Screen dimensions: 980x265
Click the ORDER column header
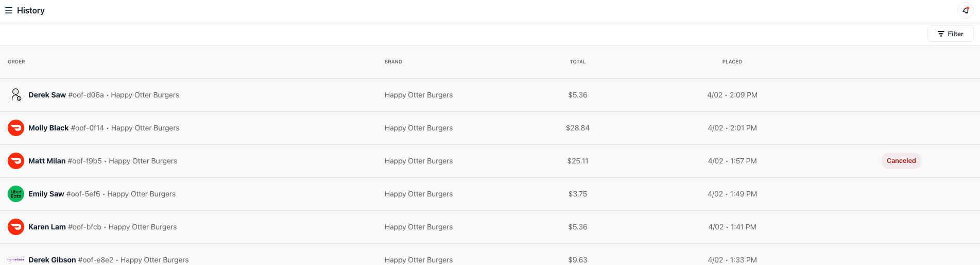click(16, 62)
